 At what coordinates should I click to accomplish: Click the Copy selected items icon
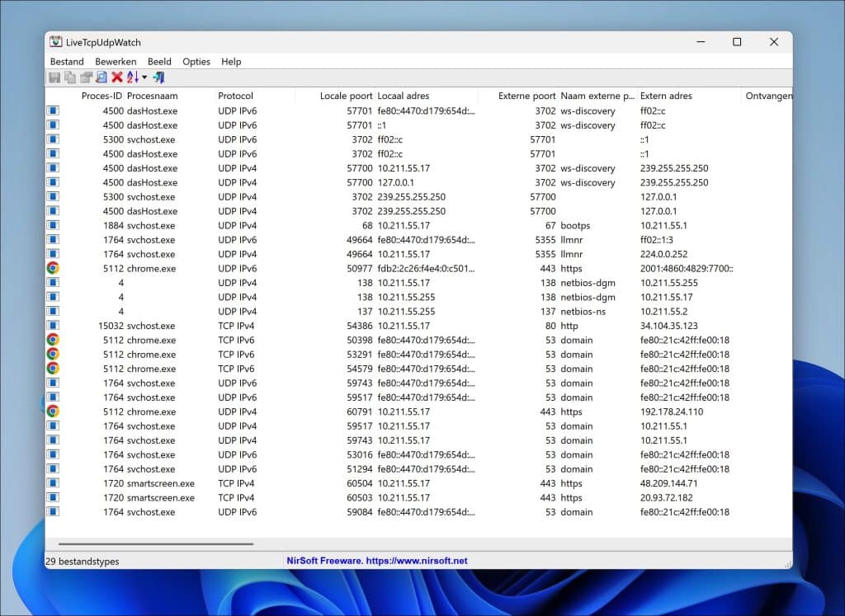point(70,78)
